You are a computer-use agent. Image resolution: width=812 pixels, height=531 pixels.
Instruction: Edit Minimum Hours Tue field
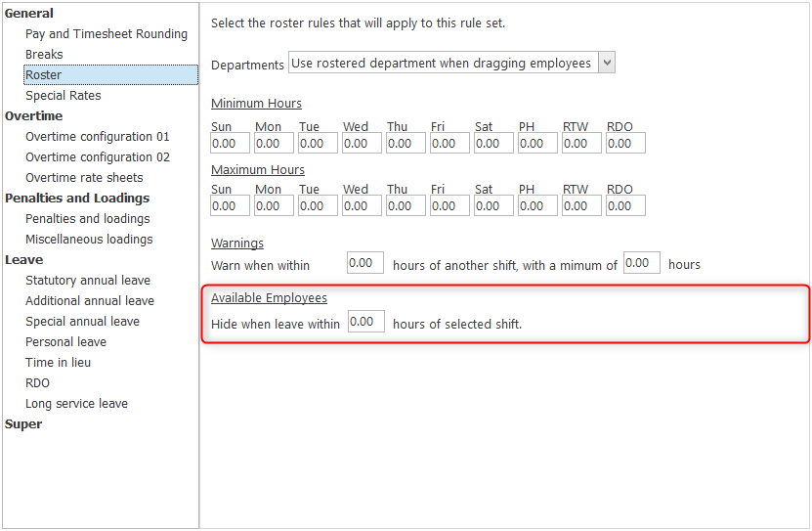tap(318, 143)
